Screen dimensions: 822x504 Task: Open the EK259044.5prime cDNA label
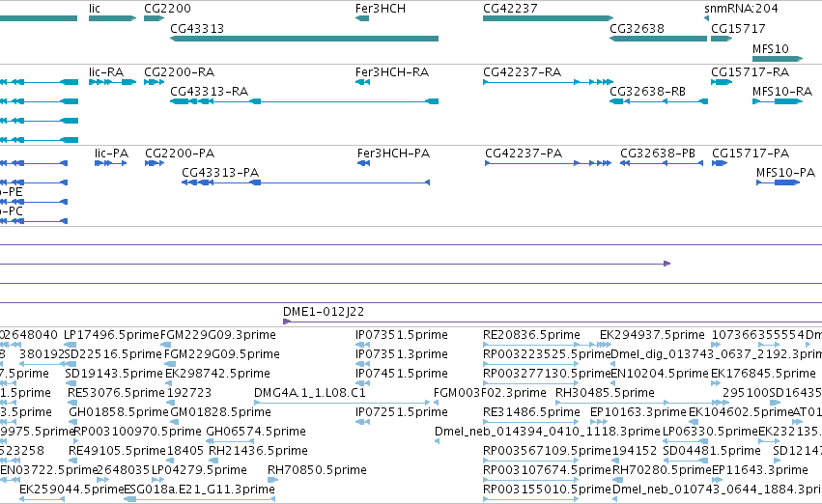(x=71, y=490)
